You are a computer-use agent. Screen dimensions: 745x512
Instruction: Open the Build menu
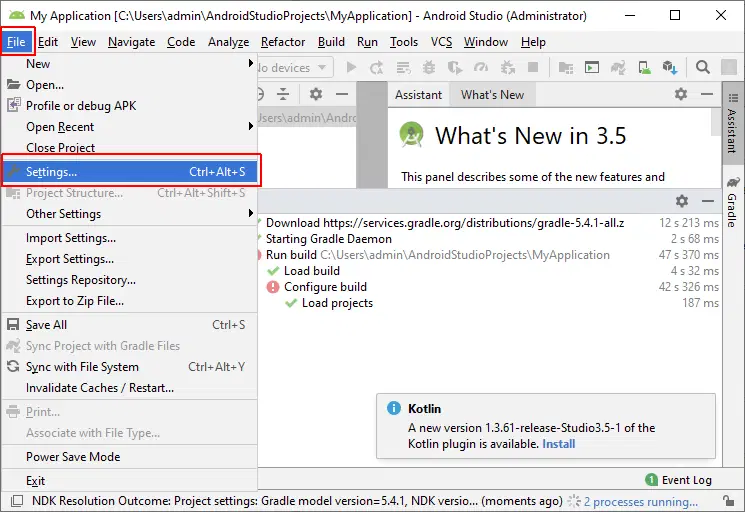pyautogui.click(x=331, y=42)
